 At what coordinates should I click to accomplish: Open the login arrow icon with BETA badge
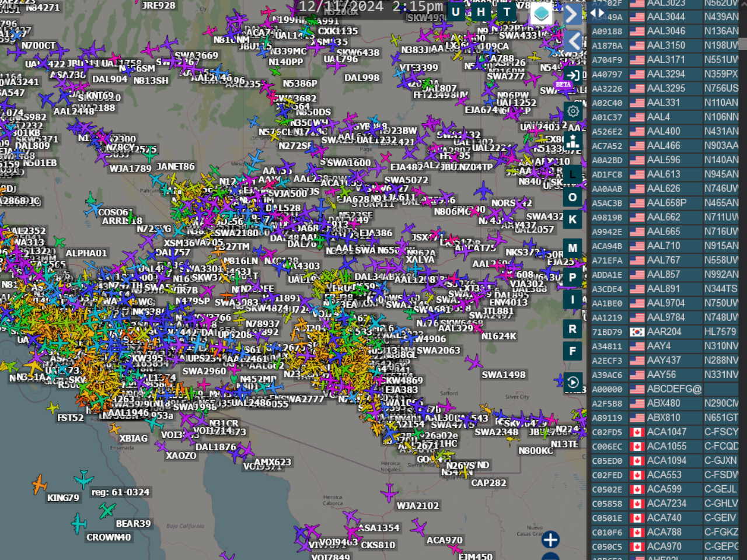click(x=573, y=75)
